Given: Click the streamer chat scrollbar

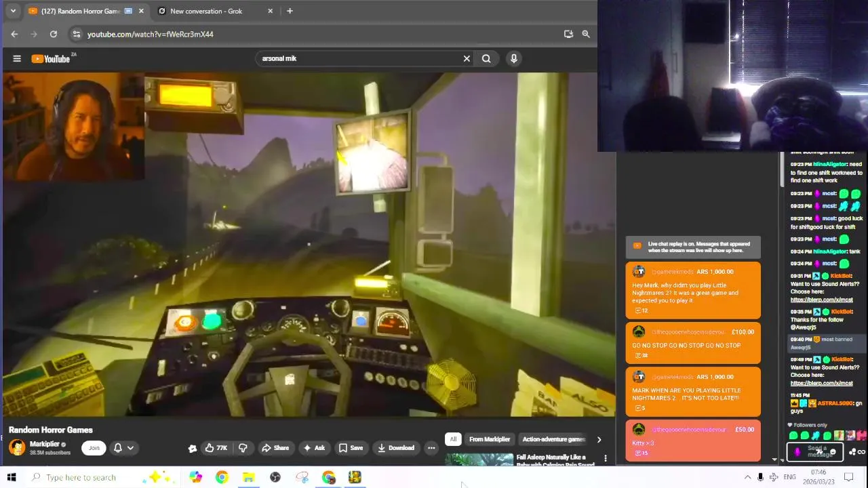Looking at the screenshot, I should 783,169.
